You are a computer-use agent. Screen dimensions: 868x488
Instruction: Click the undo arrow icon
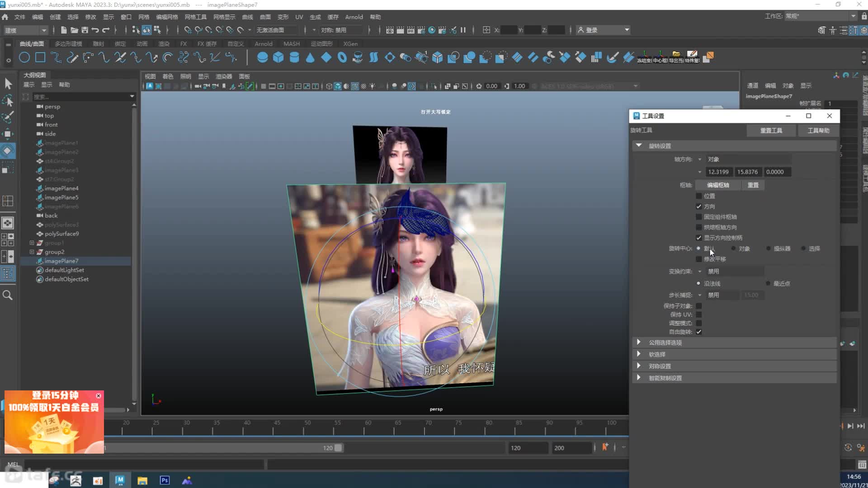pyautogui.click(x=95, y=30)
